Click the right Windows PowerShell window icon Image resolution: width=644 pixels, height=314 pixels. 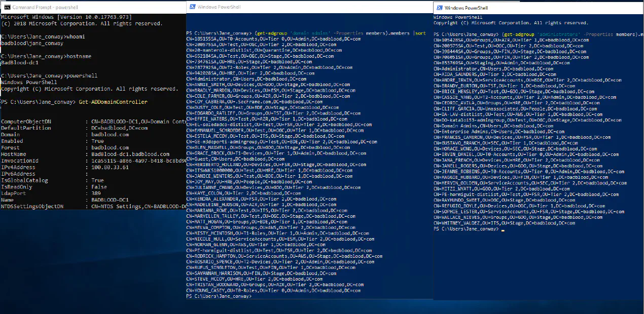[x=439, y=8]
